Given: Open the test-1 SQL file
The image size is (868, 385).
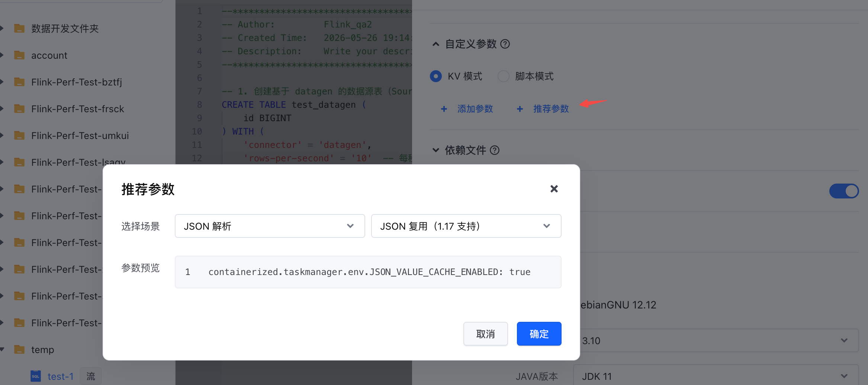Looking at the screenshot, I should [x=60, y=376].
